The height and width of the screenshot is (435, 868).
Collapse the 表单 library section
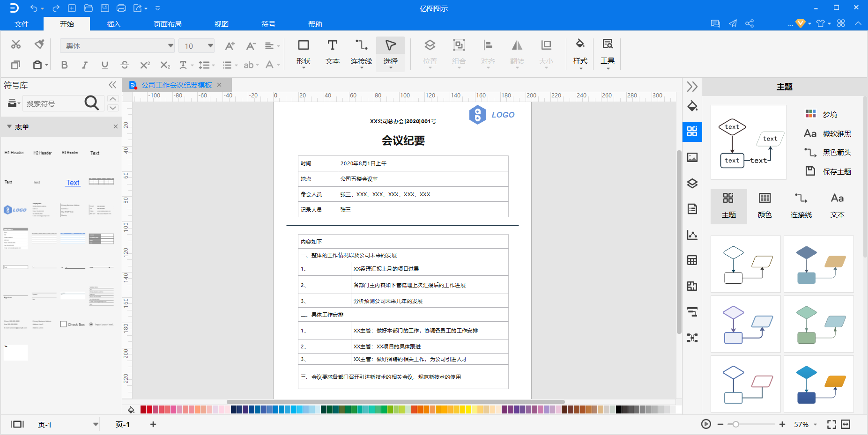[9, 126]
